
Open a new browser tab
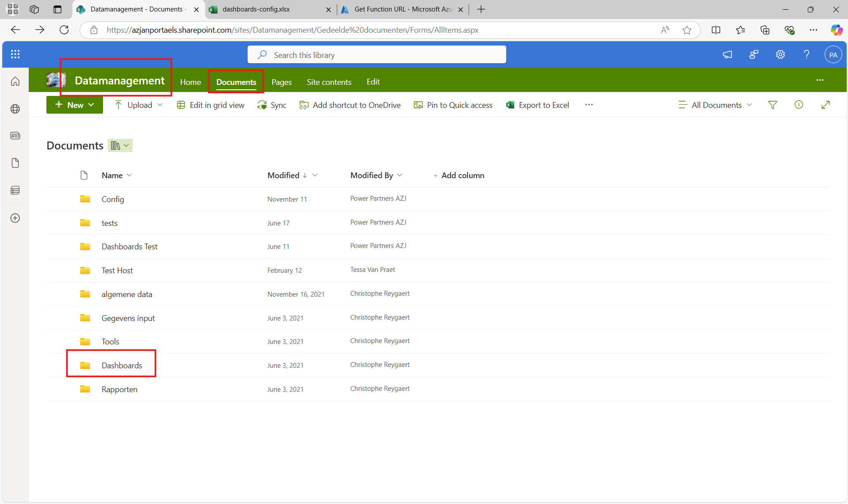pos(481,9)
